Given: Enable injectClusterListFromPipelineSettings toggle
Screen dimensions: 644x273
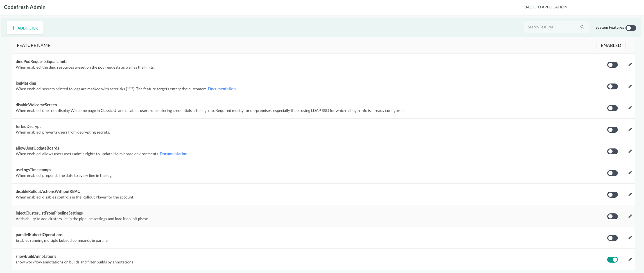Looking at the screenshot, I should pyautogui.click(x=612, y=216).
